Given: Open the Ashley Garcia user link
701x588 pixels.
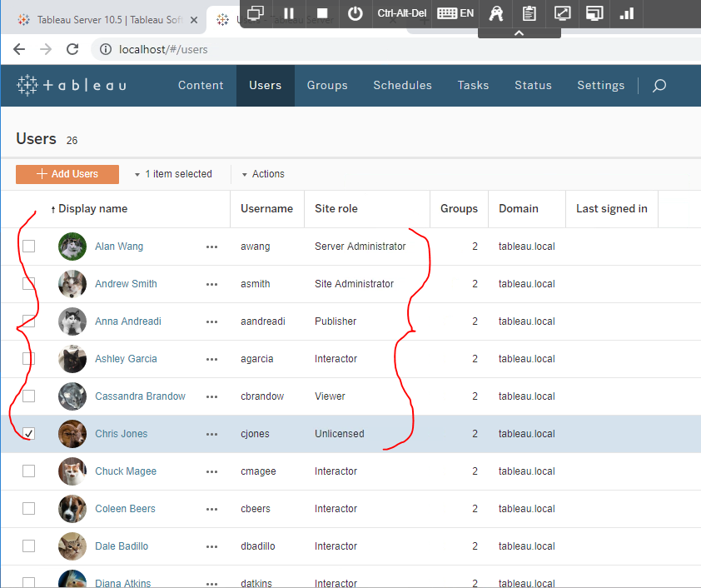Looking at the screenshot, I should (126, 359).
